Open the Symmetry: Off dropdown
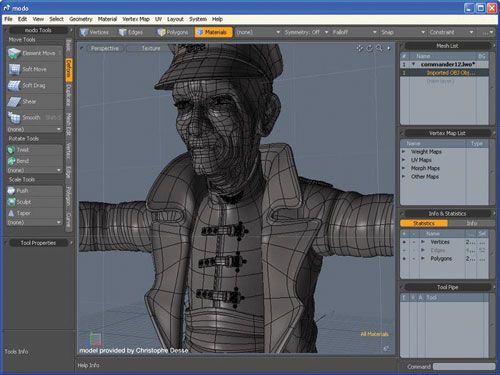The height and width of the screenshot is (375, 500). (306, 32)
